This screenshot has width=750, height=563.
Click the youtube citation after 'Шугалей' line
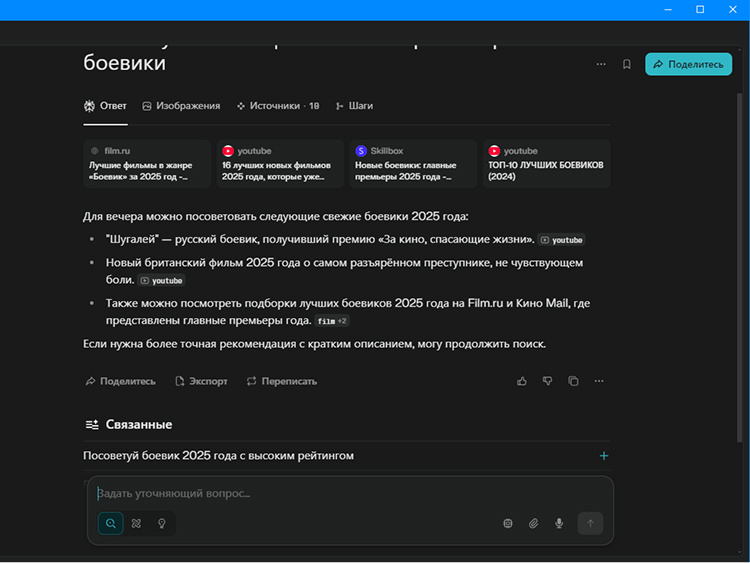point(562,240)
